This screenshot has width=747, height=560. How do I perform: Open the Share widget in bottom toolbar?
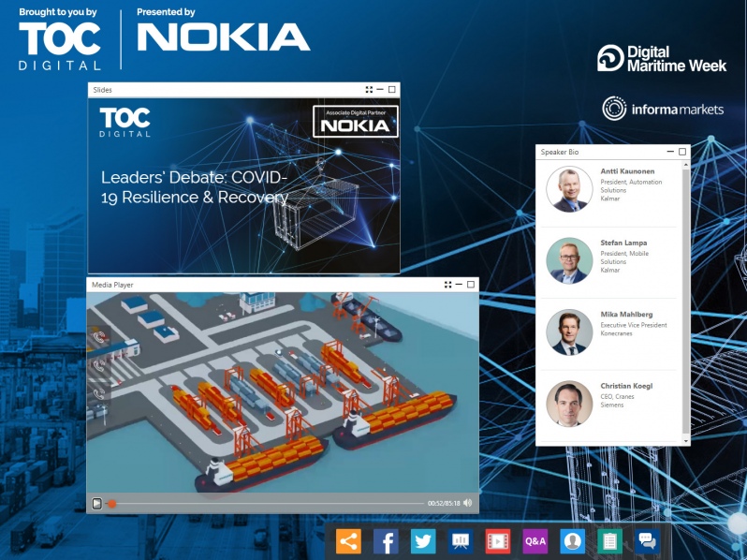tap(348, 541)
